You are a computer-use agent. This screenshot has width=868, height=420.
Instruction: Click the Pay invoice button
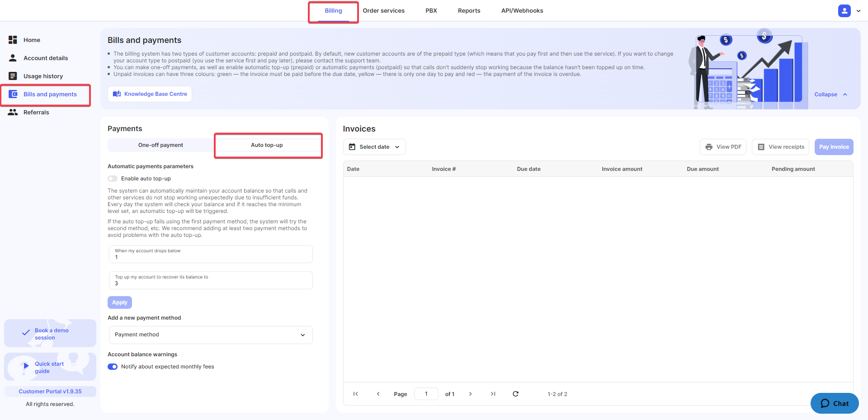(x=834, y=147)
